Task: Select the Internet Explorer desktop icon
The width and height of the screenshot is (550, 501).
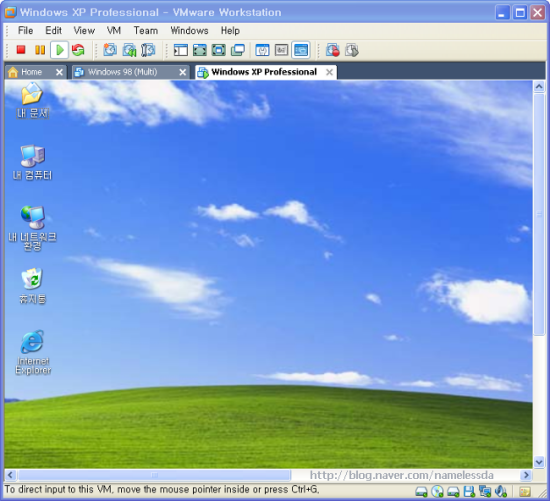Action: tap(33, 353)
